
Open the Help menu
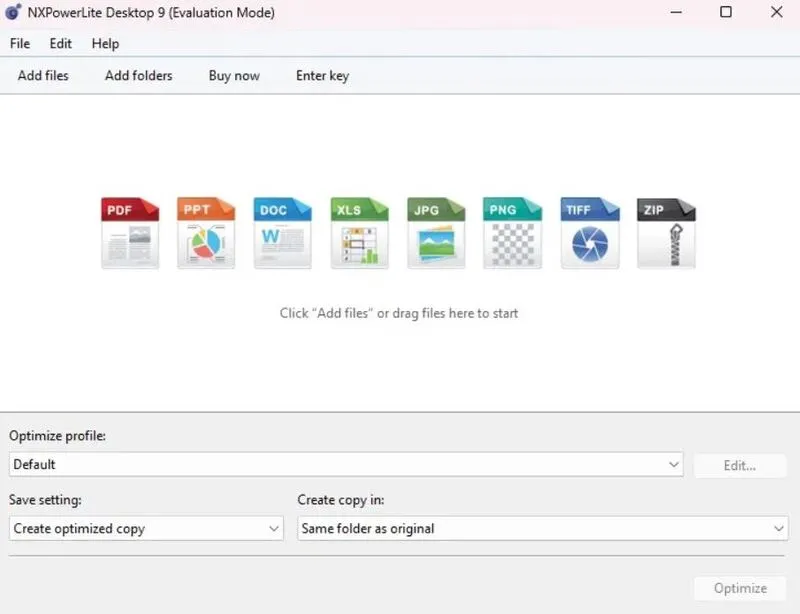[105, 44]
